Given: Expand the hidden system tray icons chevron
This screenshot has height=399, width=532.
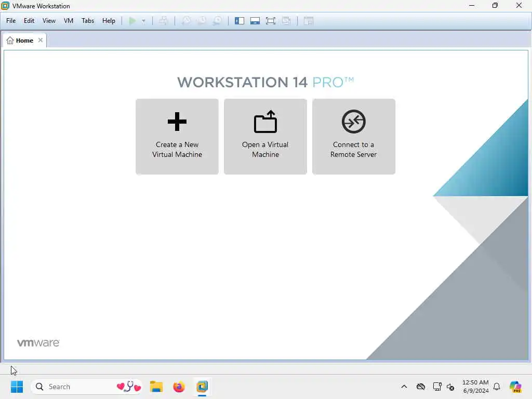Looking at the screenshot, I should (x=404, y=387).
